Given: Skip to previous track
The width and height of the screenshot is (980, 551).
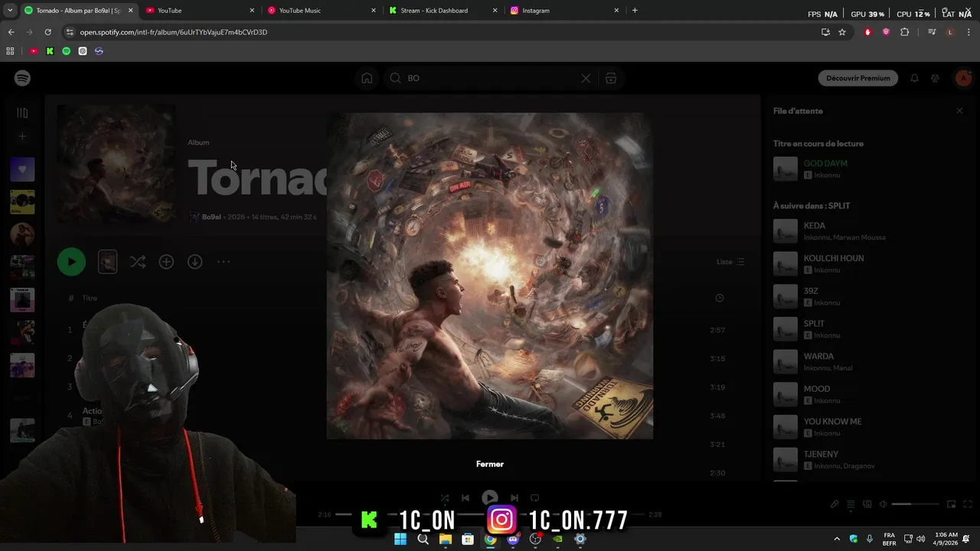Looking at the screenshot, I should click(x=465, y=498).
